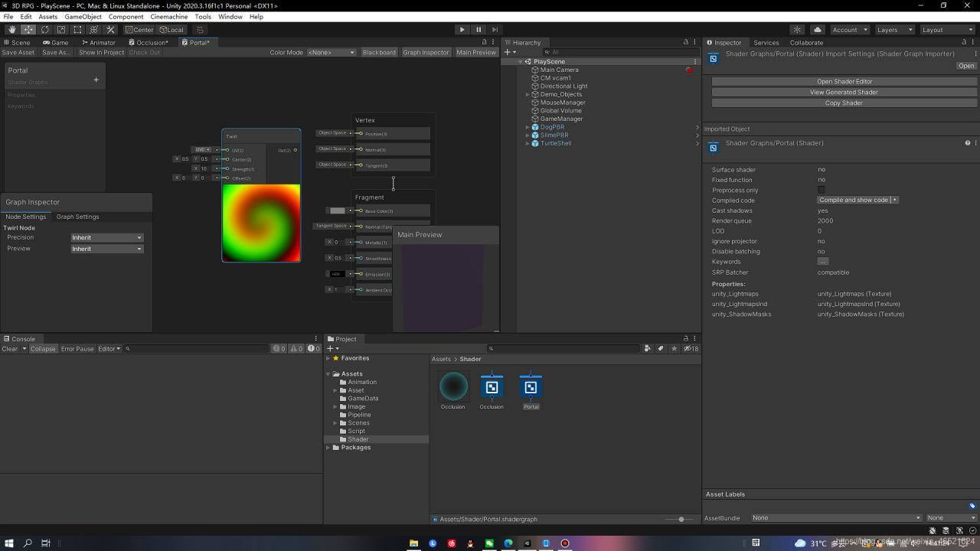The height and width of the screenshot is (551, 980).
Task: Toggle Preprocess only checkbox
Action: click(821, 190)
